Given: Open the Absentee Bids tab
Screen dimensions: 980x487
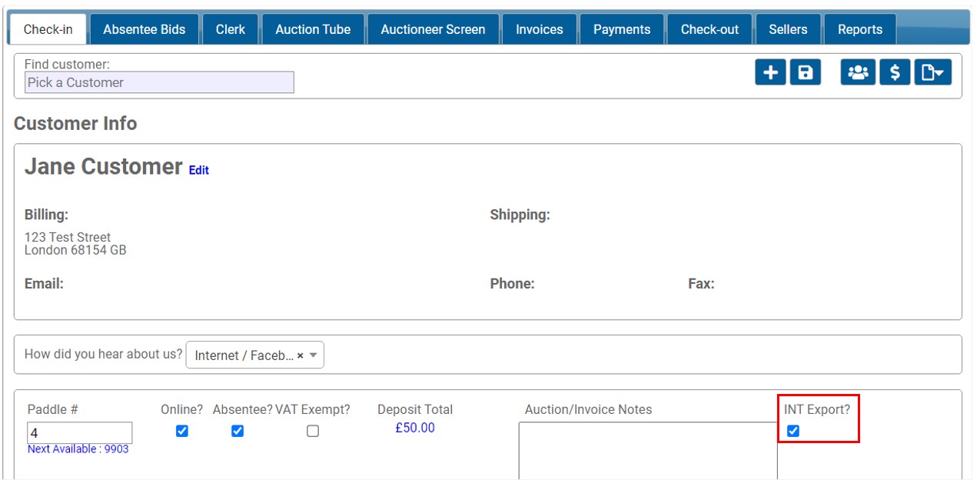Looking at the screenshot, I should point(145,29).
